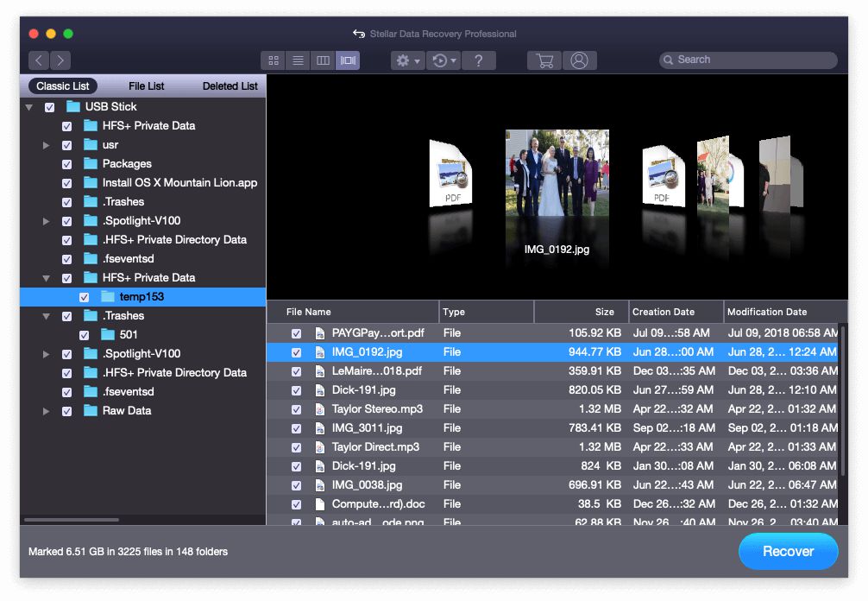
Task: Uncheck the USB Stick checkbox
Action: click(x=49, y=107)
